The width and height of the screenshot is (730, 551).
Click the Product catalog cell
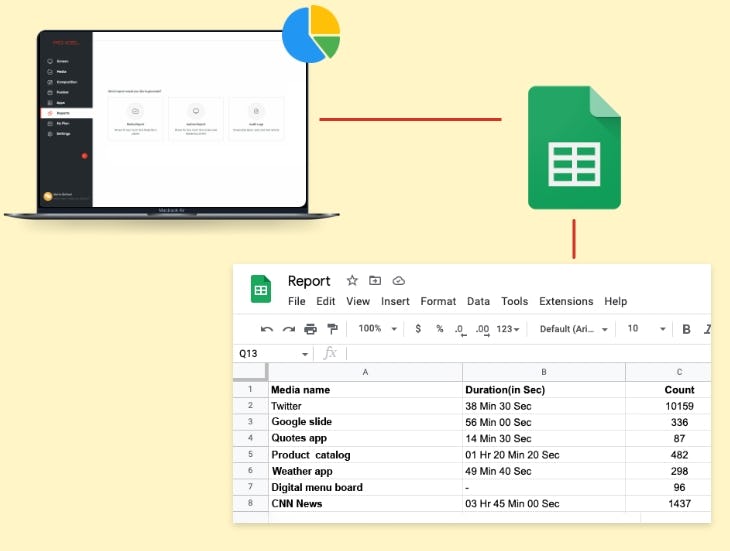pos(365,455)
